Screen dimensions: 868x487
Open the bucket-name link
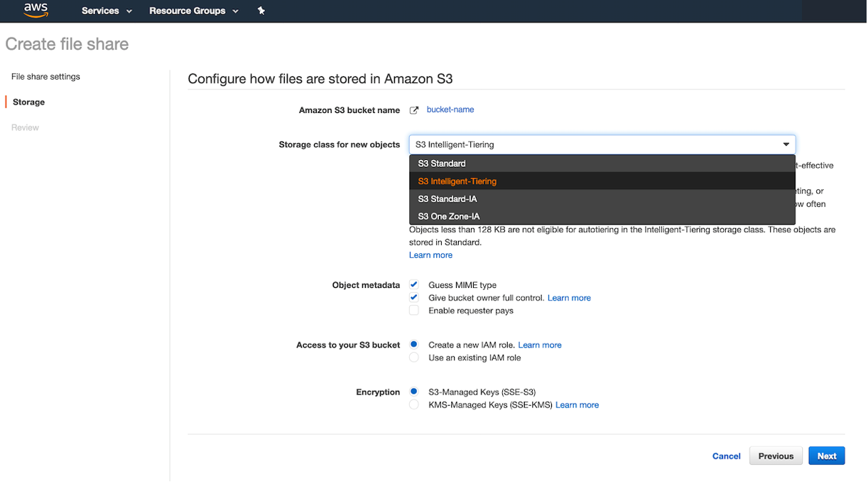pos(450,110)
